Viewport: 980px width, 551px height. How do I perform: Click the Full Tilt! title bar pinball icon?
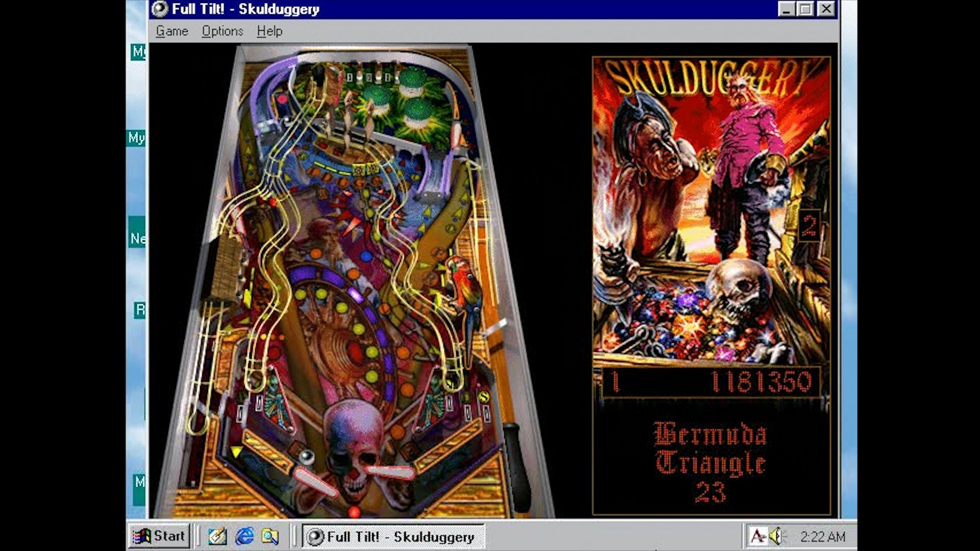(160, 9)
